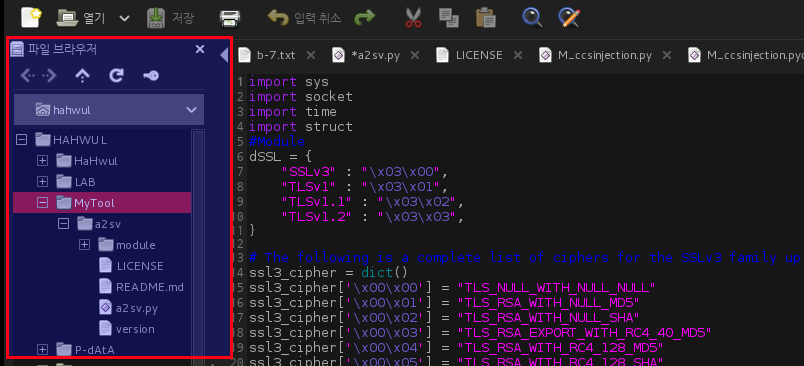Viewport: 804px width, 366px height.
Task: Expand the module folder
Action: pyautogui.click(x=85, y=245)
